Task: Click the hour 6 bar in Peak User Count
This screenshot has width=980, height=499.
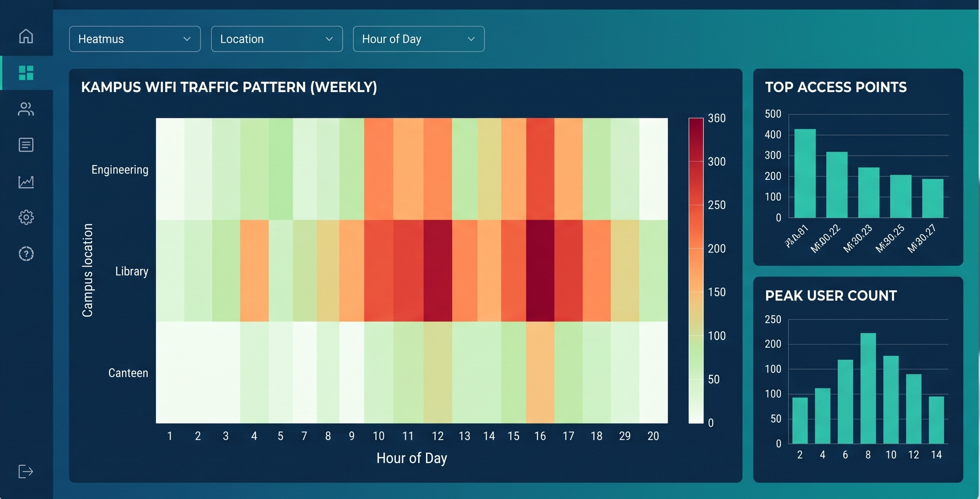Action: pyautogui.click(x=845, y=401)
